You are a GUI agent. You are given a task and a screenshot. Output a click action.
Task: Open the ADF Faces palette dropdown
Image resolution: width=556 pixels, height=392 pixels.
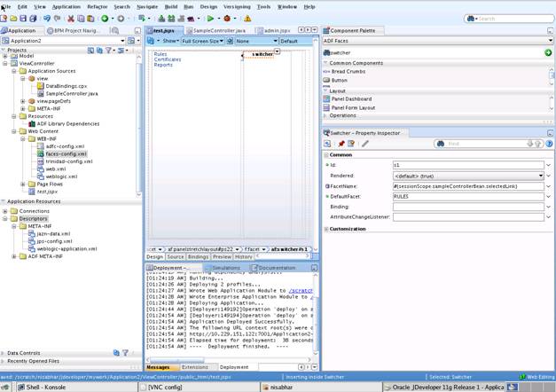pos(551,41)
